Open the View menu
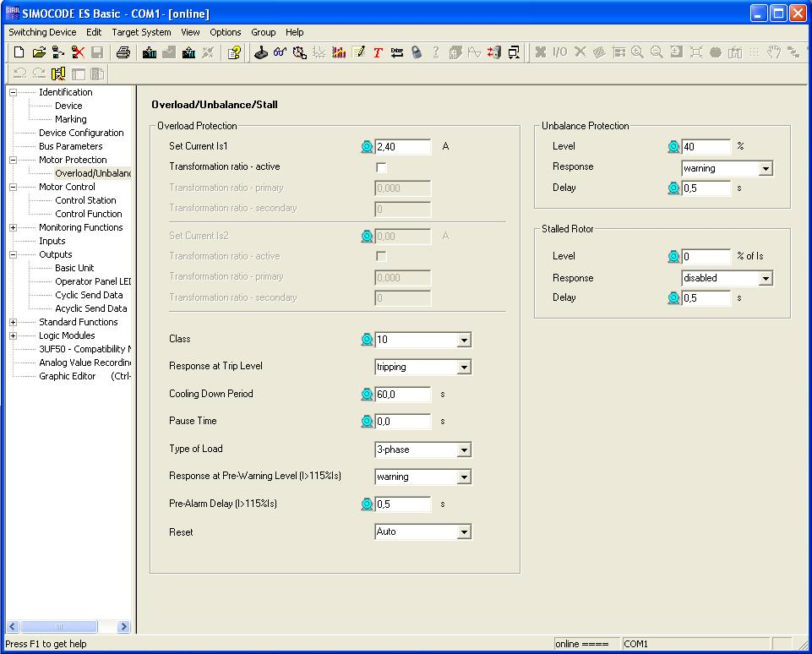The width and height of the screenshot is (812, 654). pyautogui.click(x=190, y=32)
